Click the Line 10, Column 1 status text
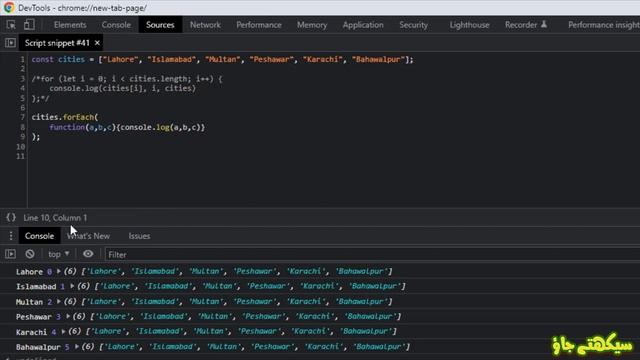 point(55,218)
